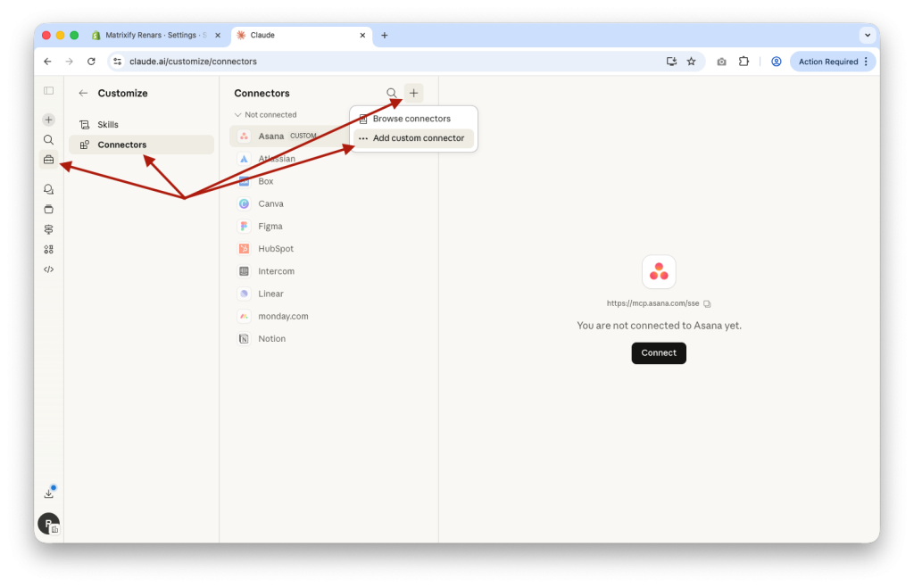Open the tab search chevron at top right
Image resolution: width=914 pixels, height=588 pixels.
(867, 35)
